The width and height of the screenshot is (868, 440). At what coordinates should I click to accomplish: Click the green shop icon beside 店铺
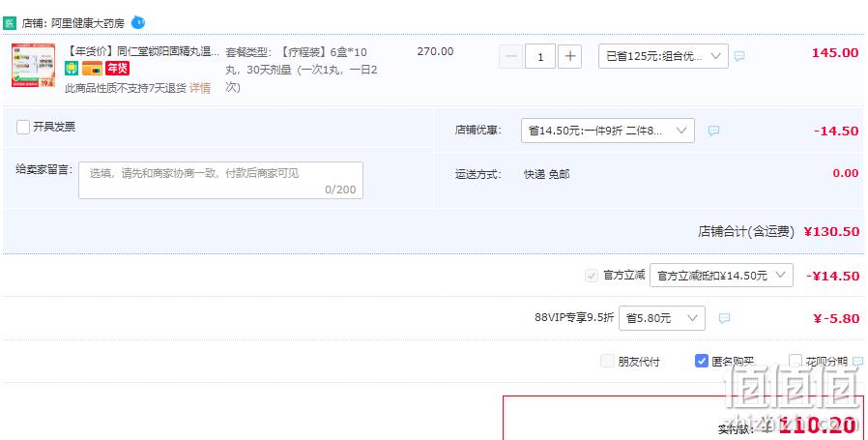[x=10, y=23]
